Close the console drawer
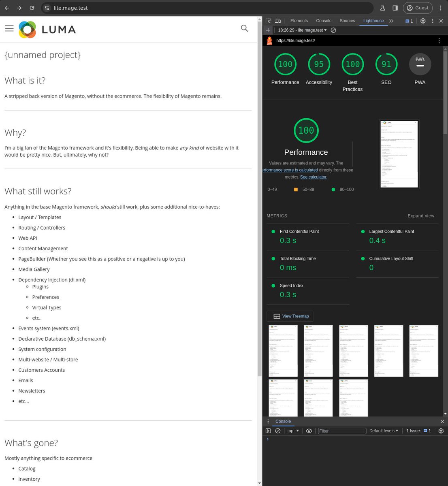Image resolution: width=448 pixels, height=486 pixels. (442, 422)
